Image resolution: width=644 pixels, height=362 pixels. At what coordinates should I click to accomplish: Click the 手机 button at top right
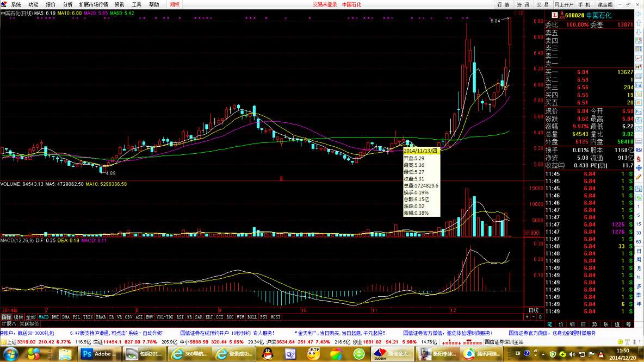(x=584, y=4)
